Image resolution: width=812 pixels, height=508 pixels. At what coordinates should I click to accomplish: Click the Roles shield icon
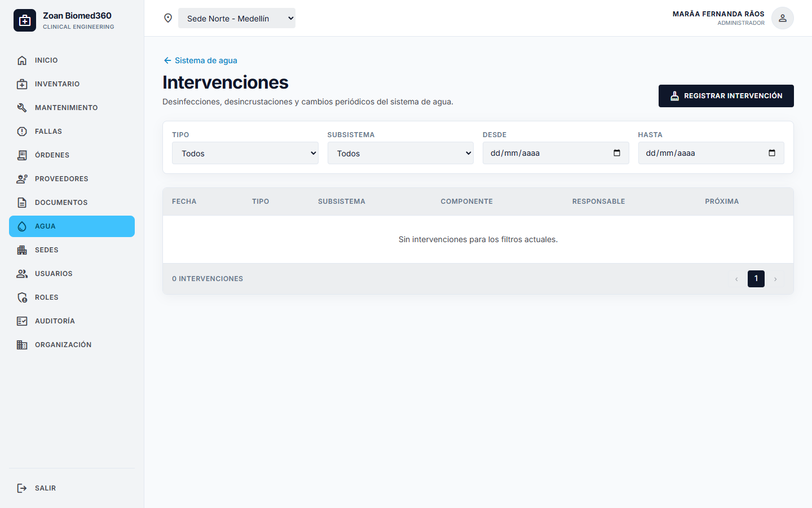click(x=22, y=297)
